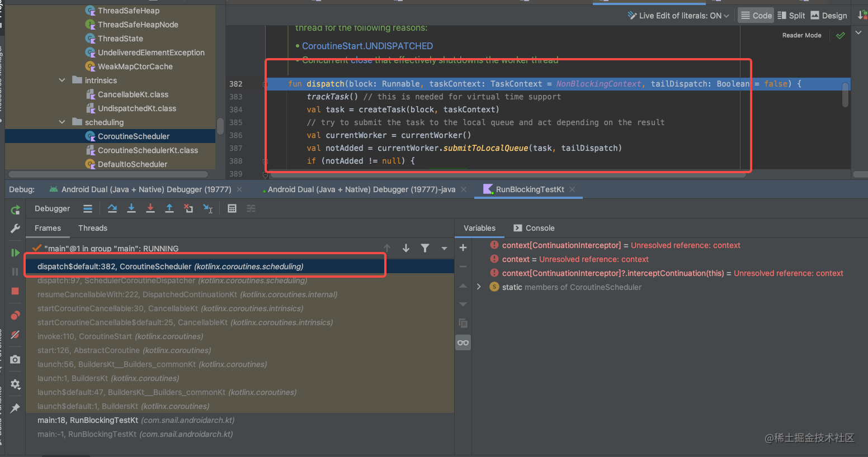Open the frames list dropdown arrow
The image size is (868, 457).
(444, 248)
